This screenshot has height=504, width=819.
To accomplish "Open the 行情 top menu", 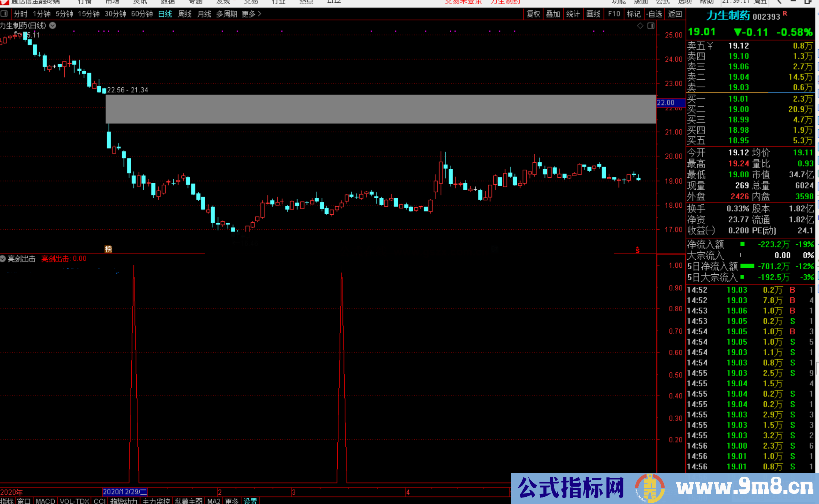I will pos(84,2).
